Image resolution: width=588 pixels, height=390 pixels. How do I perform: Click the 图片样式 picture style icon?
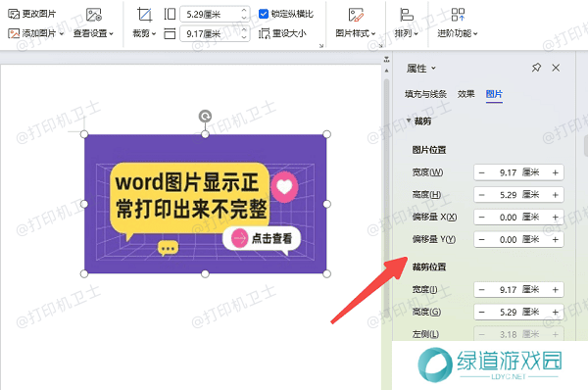point(356,15)
